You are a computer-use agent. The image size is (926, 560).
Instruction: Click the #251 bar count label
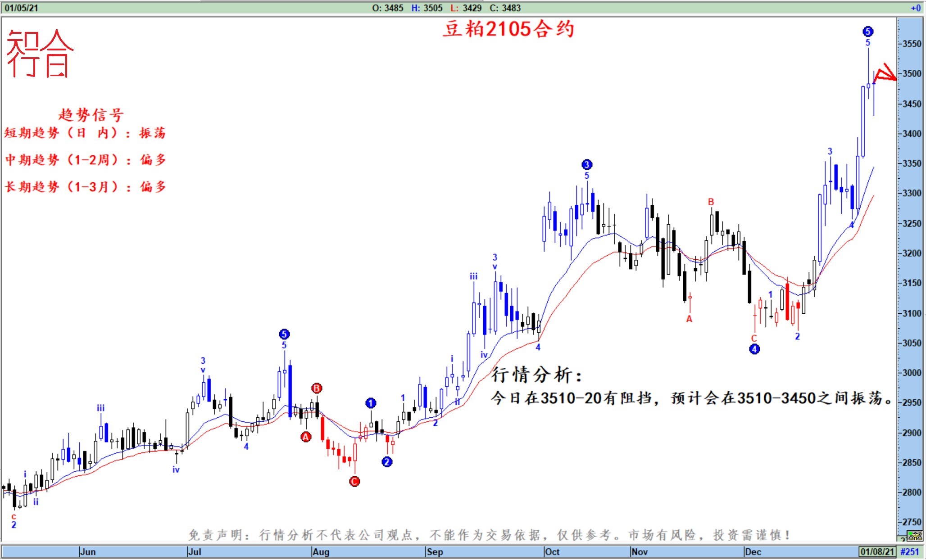point(910,552)
